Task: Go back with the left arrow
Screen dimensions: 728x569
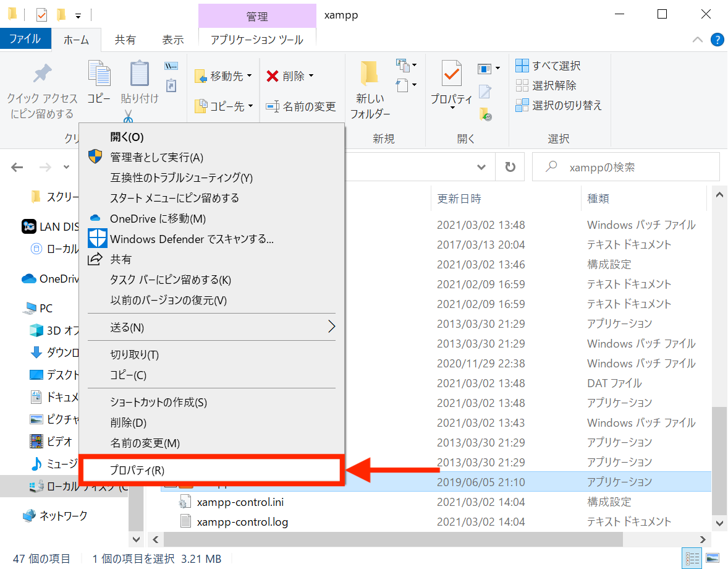Action: (x=17, y=167)
